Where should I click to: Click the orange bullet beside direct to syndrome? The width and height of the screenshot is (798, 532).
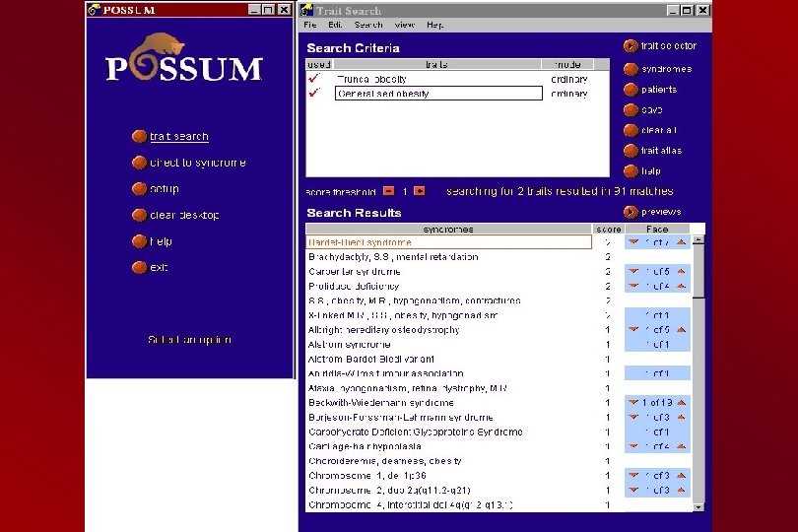139,163
